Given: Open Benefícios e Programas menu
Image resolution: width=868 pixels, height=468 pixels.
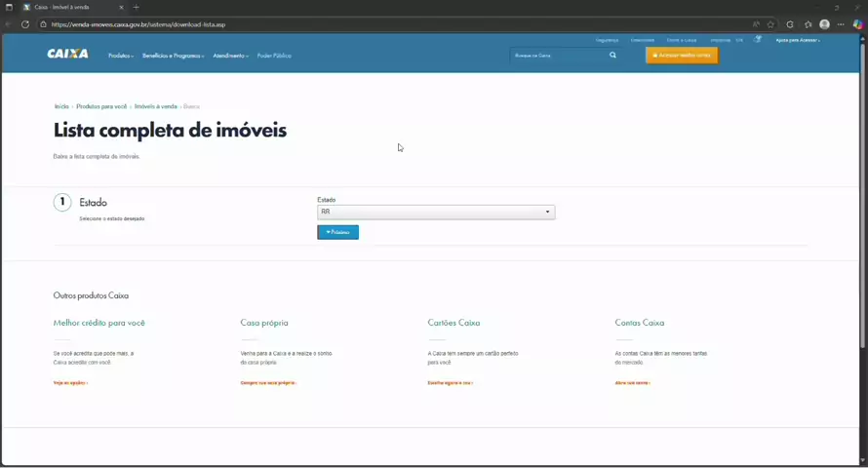Looking at the screenshot, I should point(174,56).
